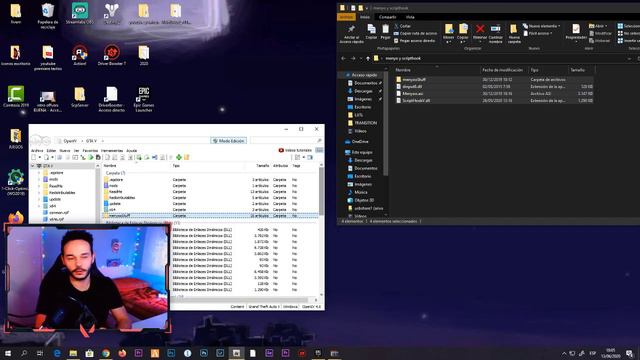Open the Editar menu in OpenIV
The height and width of the screenshot is (360, 640).
[x=51, y=151]
